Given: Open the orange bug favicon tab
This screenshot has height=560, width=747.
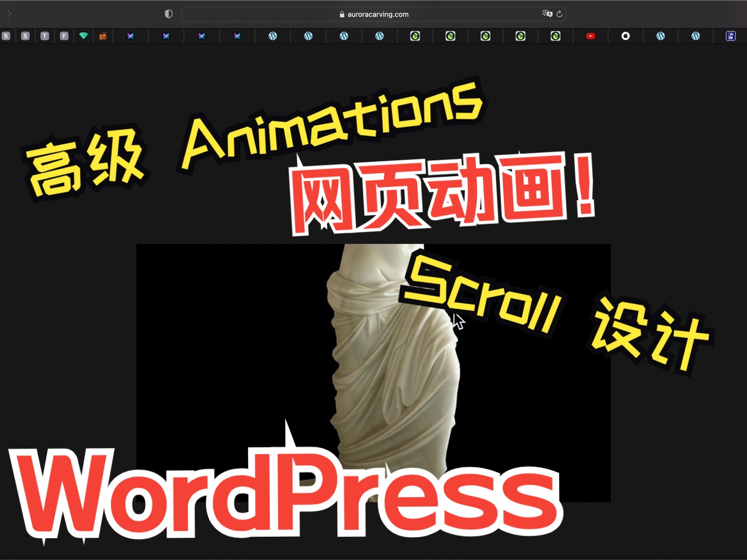Looking at the screenshot, I should point(103,36).
